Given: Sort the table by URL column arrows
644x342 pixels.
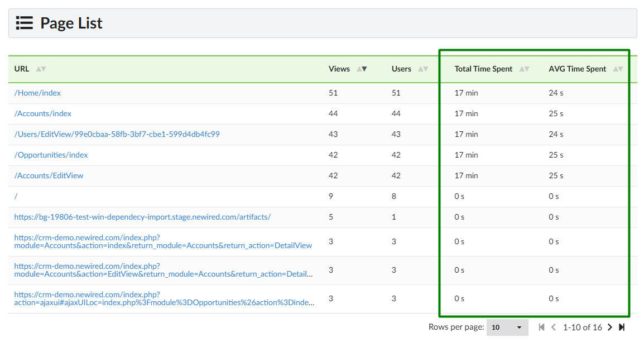Looking at the screenshot, I should 41,69.
